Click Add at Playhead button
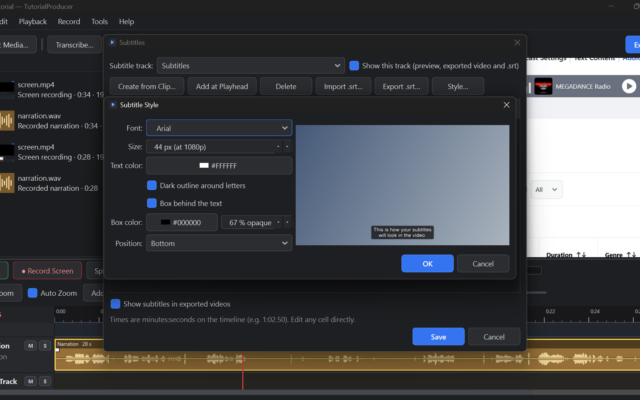Screen dimensions: 640x400 222,87
